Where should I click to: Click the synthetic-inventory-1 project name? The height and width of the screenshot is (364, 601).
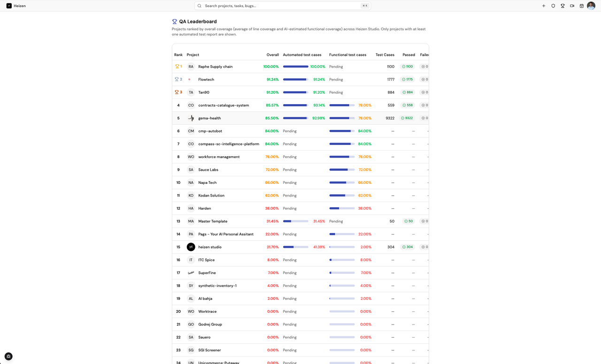coord(217,286)
